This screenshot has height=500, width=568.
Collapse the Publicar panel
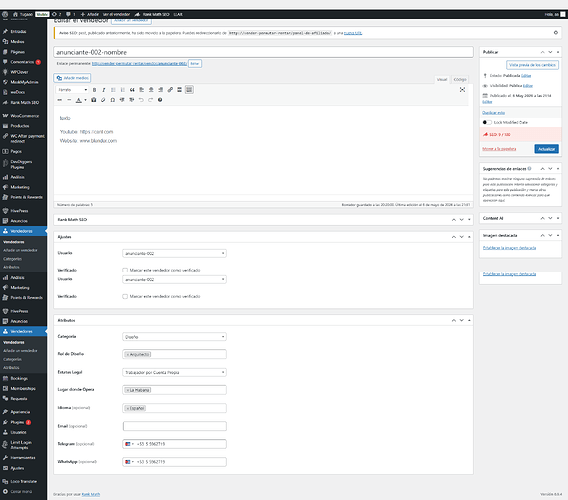coord(558,52)
